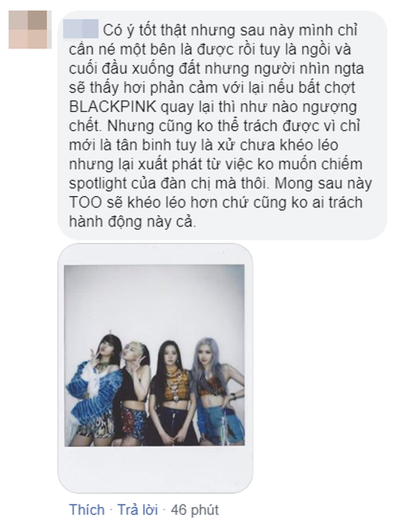Image resolution: width=397 pixels, height=532 pixels.
Task: Click the word spotlight in the comment
Action: coord(98,184)
